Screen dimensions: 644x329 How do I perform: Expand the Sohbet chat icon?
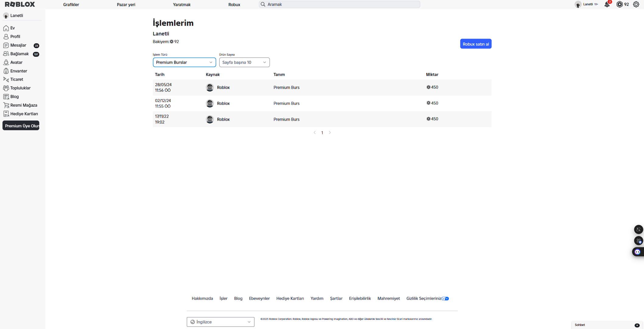click(637, 325)
